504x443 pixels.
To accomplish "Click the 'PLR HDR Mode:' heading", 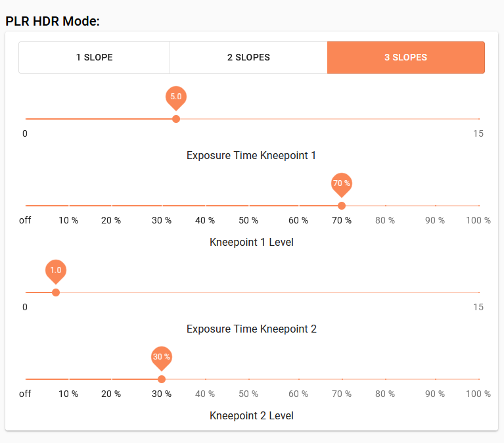I will pos(53,21).
